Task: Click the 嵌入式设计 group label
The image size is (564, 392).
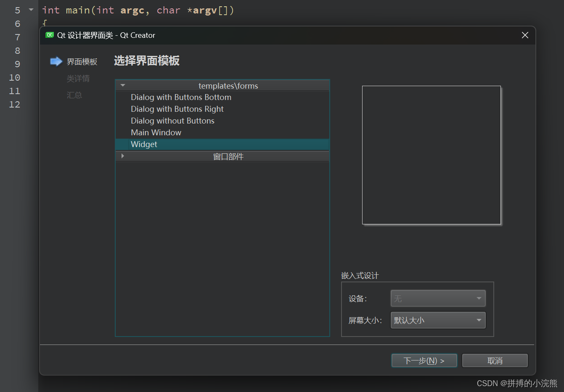Action: 360,276
